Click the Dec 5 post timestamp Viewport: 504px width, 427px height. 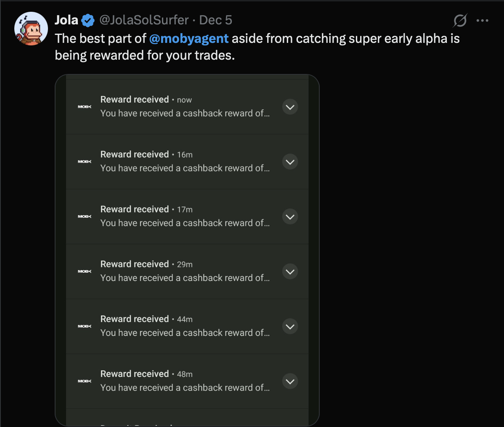click(x=215, y=20)
